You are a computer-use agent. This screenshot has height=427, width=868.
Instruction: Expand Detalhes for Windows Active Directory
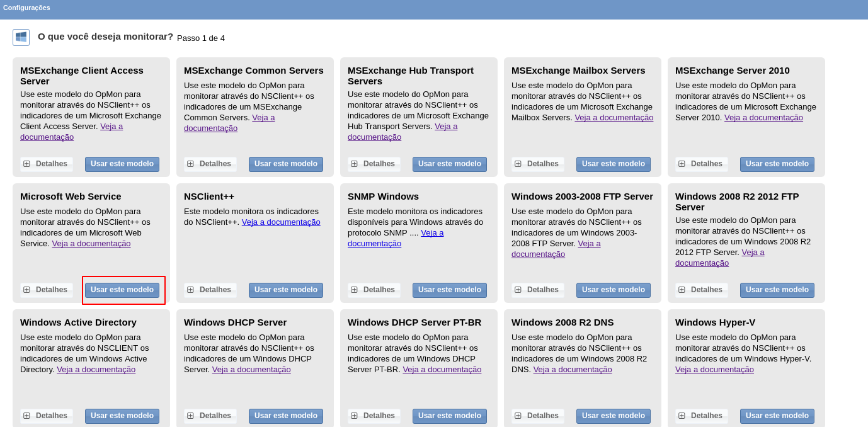[x=46, y=416]
